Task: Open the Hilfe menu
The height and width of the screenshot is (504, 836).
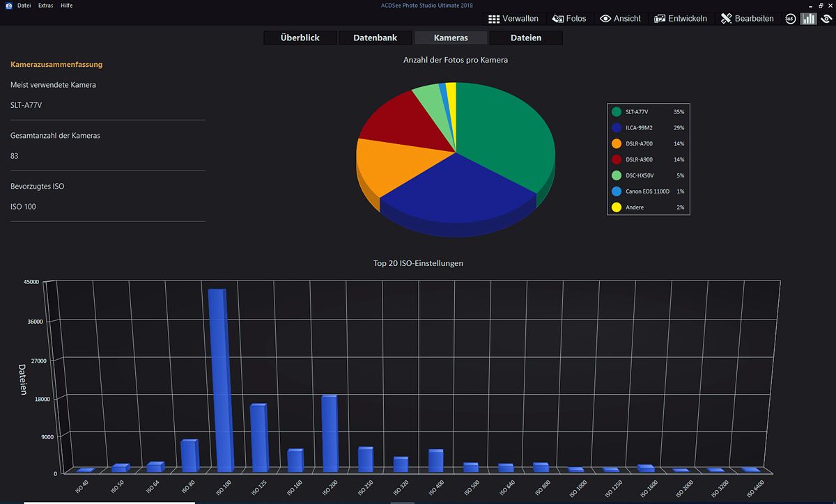Action: pyautogui.click(x=66, y=6)
